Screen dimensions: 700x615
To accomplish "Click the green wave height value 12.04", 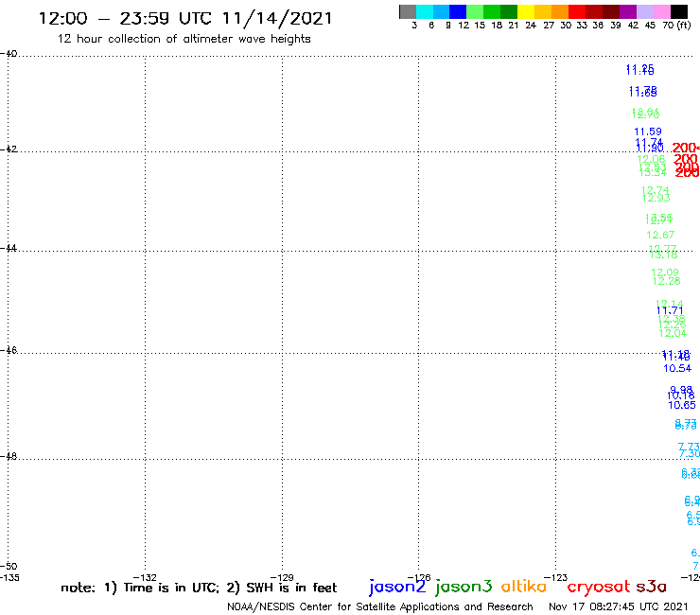I will 673,333.
